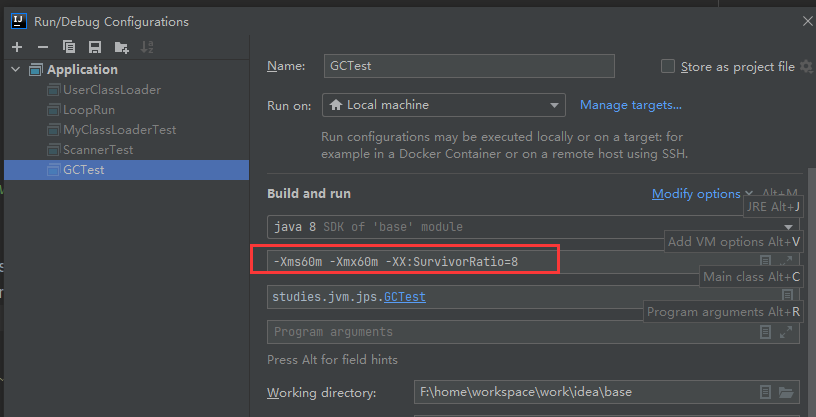
Task: Collapse the Application tree node
Action: tap(16, 70)
